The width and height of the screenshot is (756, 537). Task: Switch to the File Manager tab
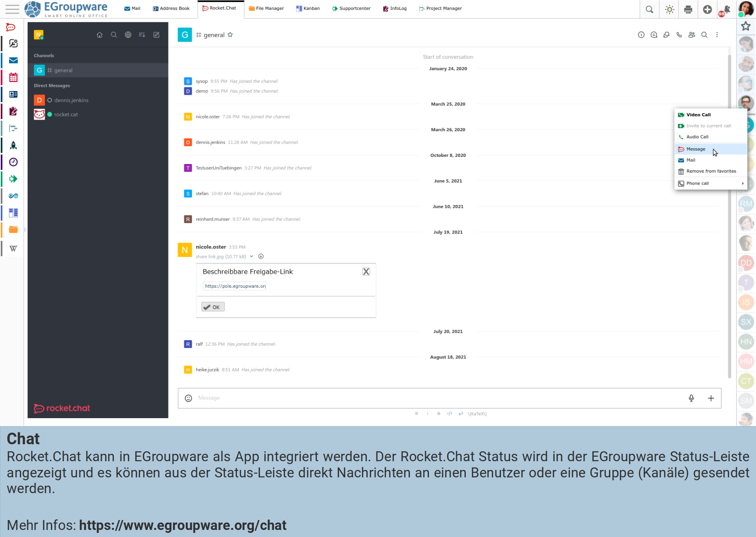(x=266, y=8)
